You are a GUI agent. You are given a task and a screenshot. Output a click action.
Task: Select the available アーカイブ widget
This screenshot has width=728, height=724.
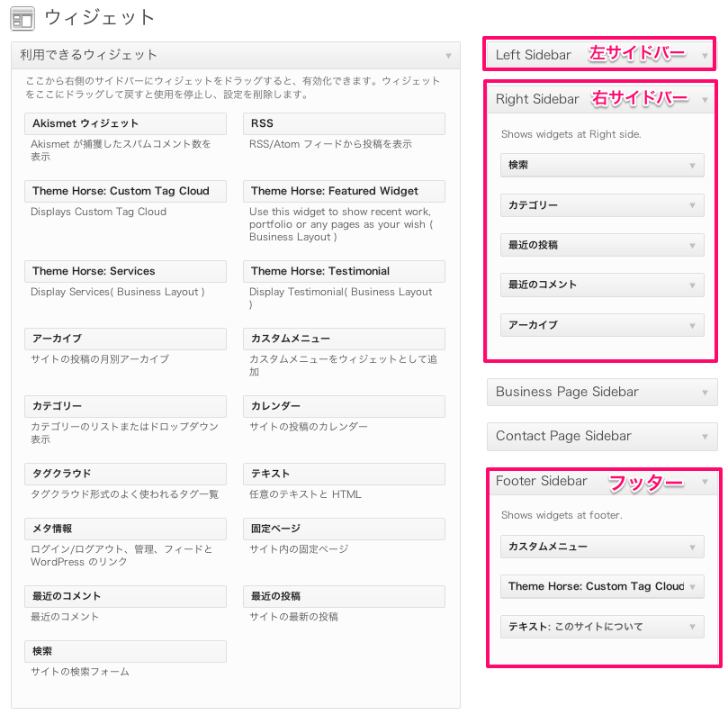click(125, 339)
